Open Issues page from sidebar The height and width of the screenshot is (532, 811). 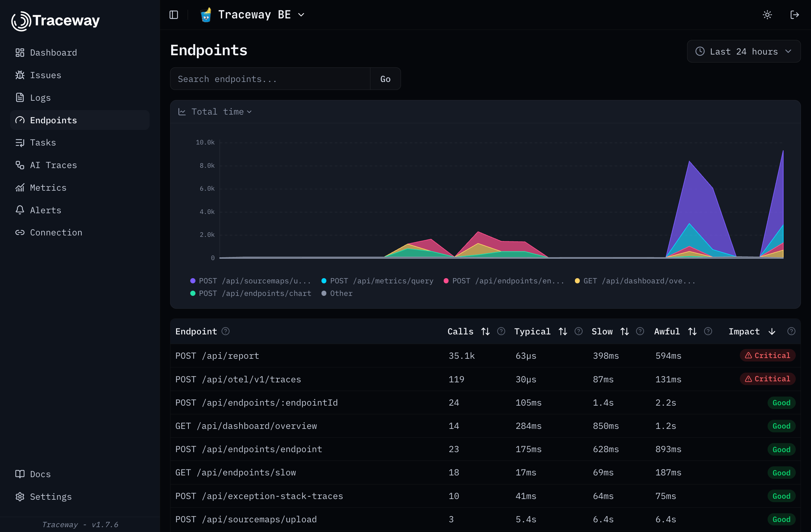(80, 75)
